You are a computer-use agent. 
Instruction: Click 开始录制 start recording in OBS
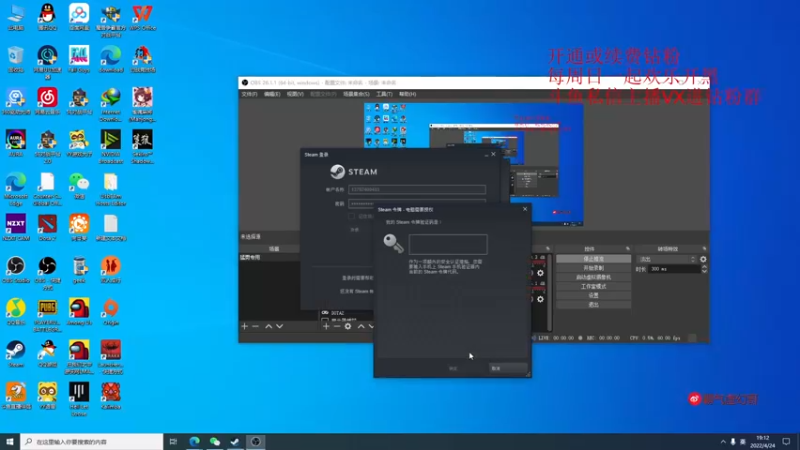coord(593,268)
